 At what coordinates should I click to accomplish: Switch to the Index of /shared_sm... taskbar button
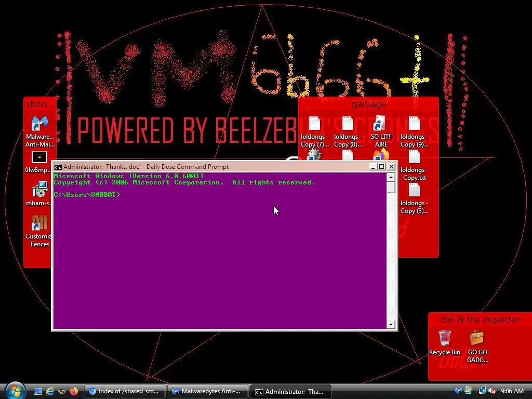point(125,391)
